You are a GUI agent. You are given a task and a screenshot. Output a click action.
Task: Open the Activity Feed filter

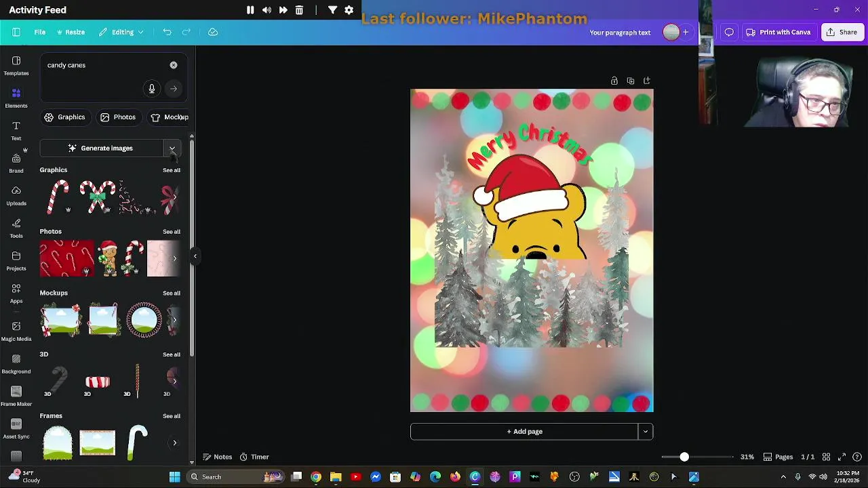tap(332, 10)
